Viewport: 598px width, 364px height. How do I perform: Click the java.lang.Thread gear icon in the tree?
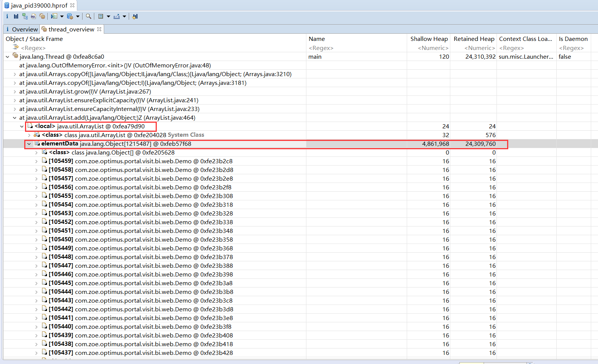(x=16, y=56)
